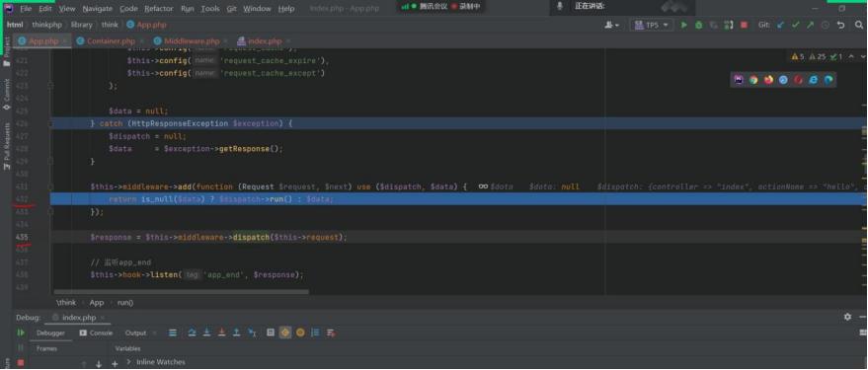The height and width of the screenshot is (370, 868).
Task: Open page in Opera browser
Action: (798, 80)
